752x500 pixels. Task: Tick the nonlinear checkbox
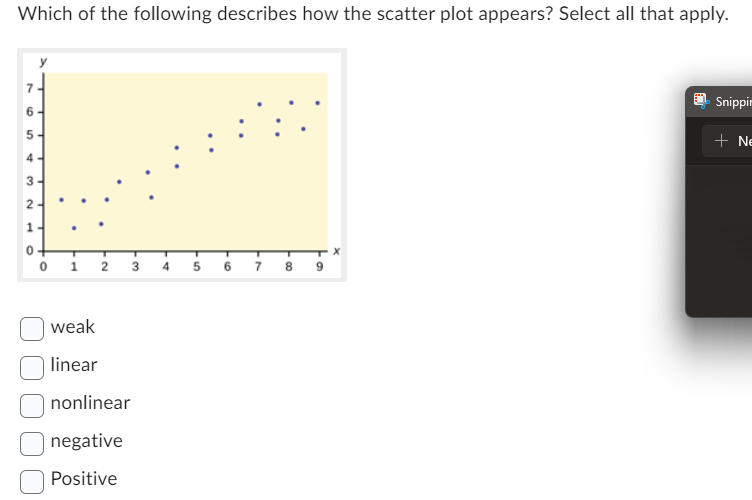coord(32,406)
